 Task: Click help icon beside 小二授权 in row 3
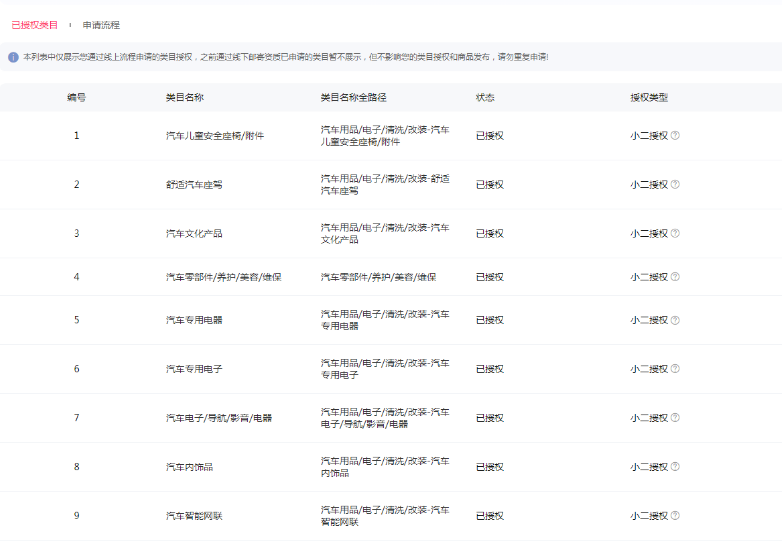click(675, 233)
